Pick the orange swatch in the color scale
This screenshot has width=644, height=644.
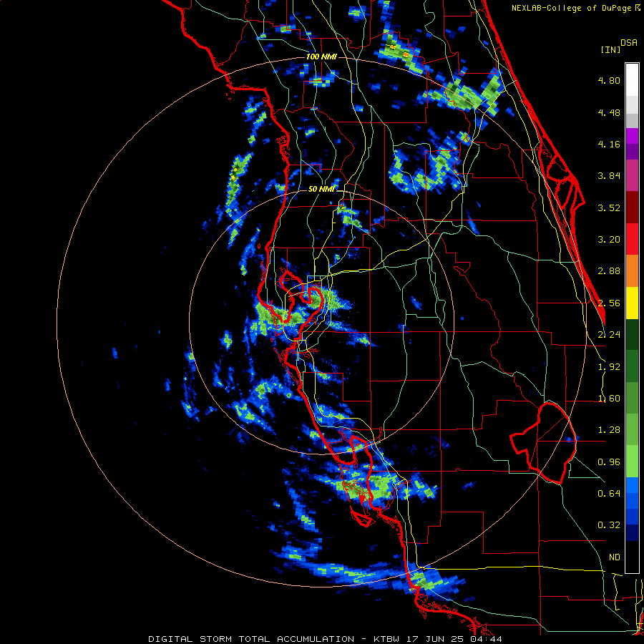[632, 270]
